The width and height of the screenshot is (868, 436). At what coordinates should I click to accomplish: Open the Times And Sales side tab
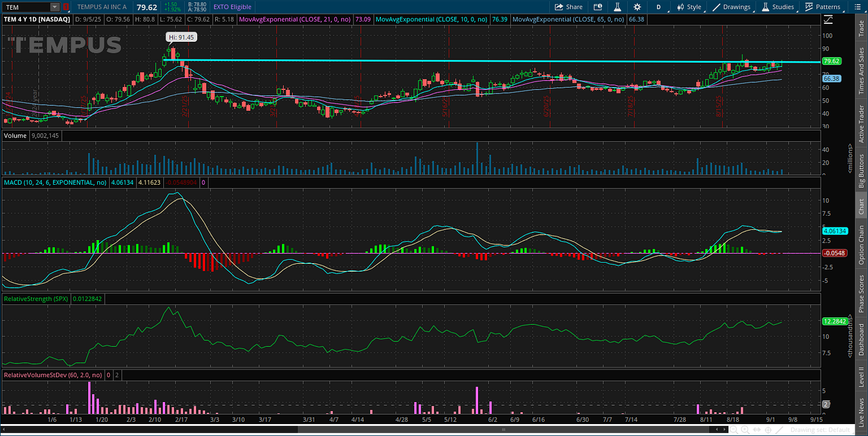click(x=861, y=71)
